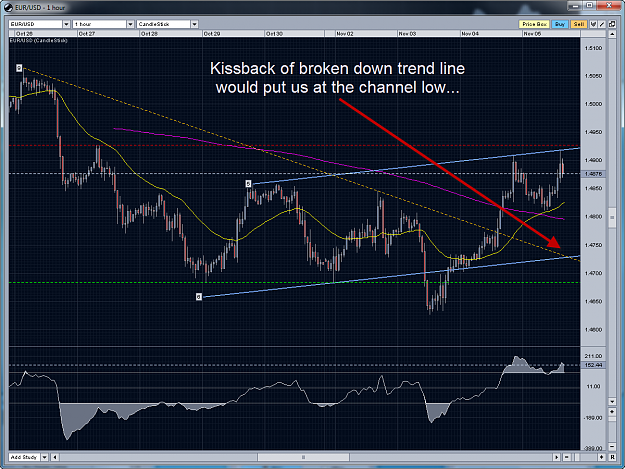Click the EUR/USD (CandleStick) chart label
The height and width of the screenshot is (469, 625).
38,41
